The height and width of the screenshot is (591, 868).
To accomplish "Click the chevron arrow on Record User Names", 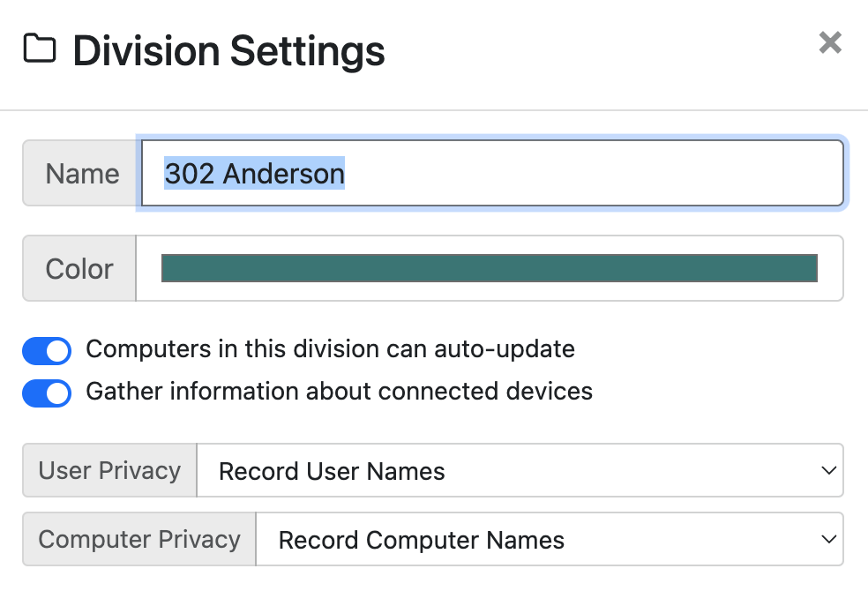I will (828, 470).
